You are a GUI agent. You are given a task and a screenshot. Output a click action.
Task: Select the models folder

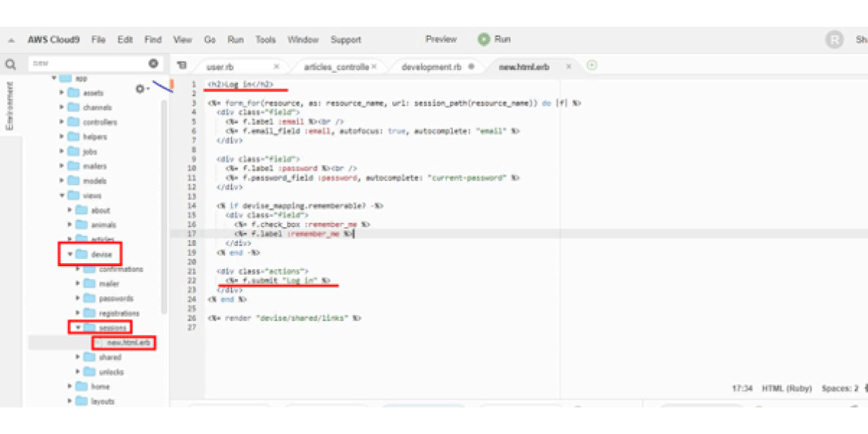[x=94, y=181]
